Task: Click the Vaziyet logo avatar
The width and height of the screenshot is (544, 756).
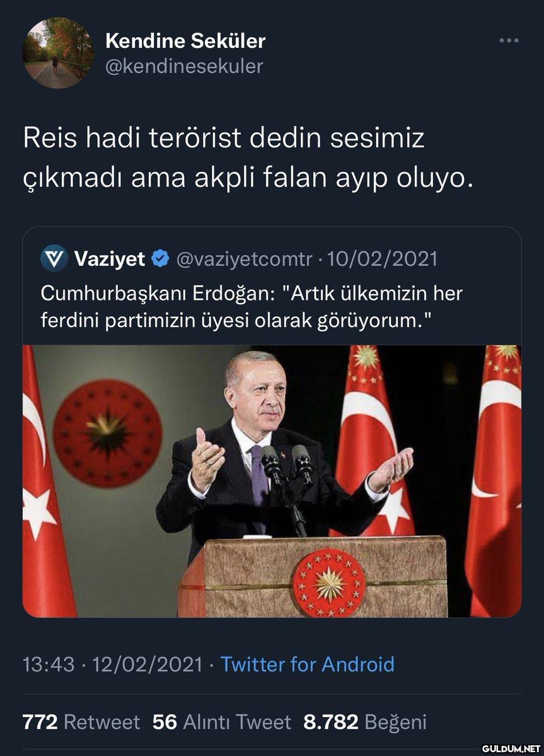Action: tap(54, 258)
